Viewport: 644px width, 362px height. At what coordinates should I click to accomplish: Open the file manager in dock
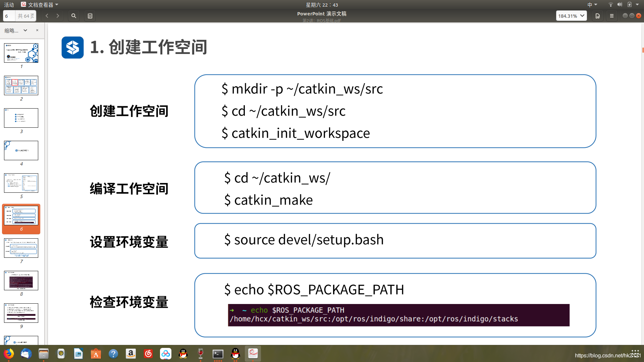[44, 354]
